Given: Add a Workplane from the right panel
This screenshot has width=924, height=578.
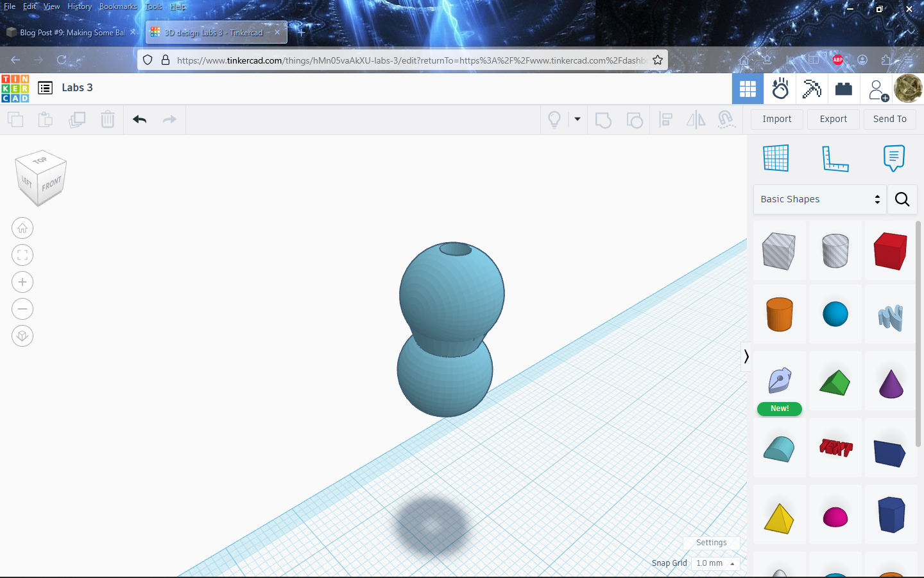Looking at the screenshot, I should (x=776, y=159).
